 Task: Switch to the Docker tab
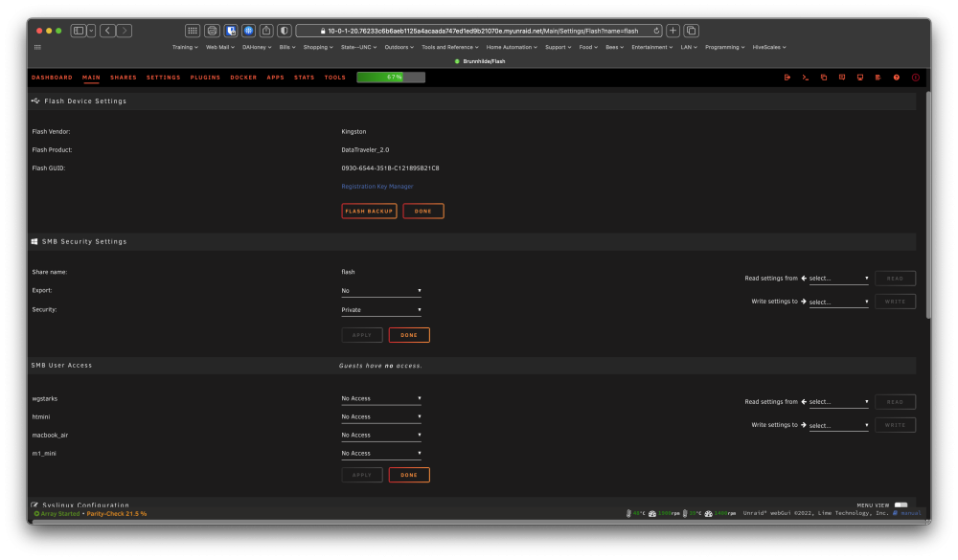pyautogui.click(x=243, y=78)
